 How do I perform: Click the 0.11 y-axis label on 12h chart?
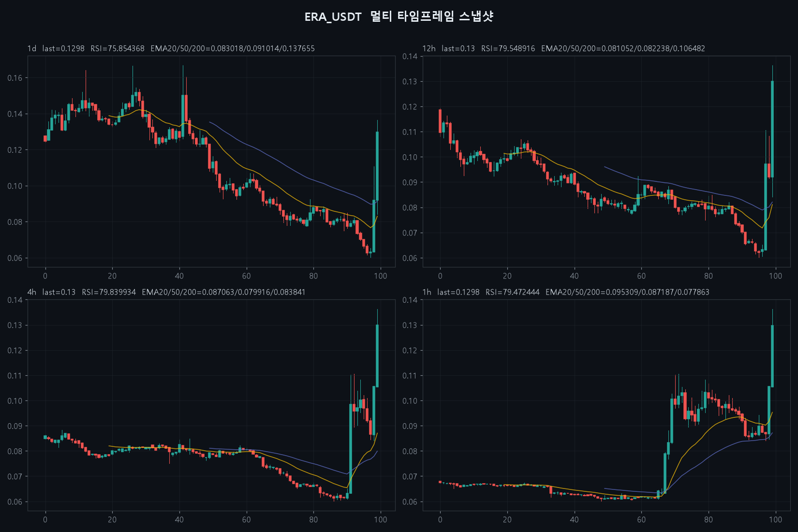click(x=410, y=132)
